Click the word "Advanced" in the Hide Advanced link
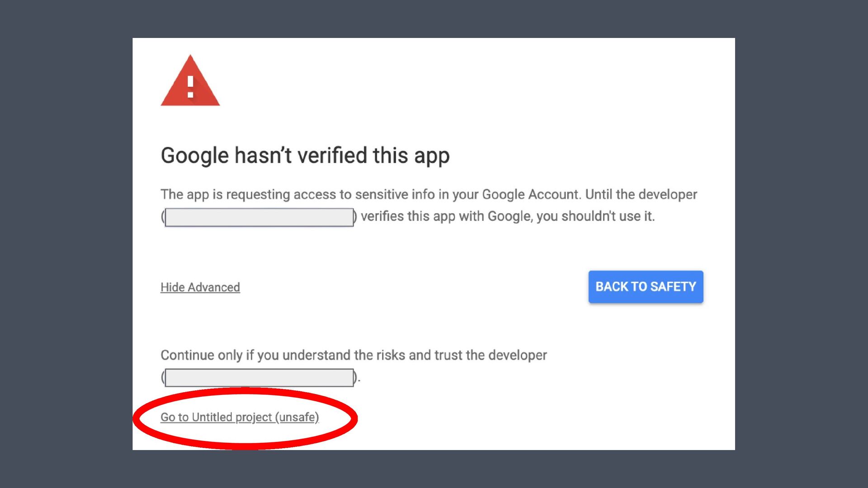868x488 pixels. (213, 287)
